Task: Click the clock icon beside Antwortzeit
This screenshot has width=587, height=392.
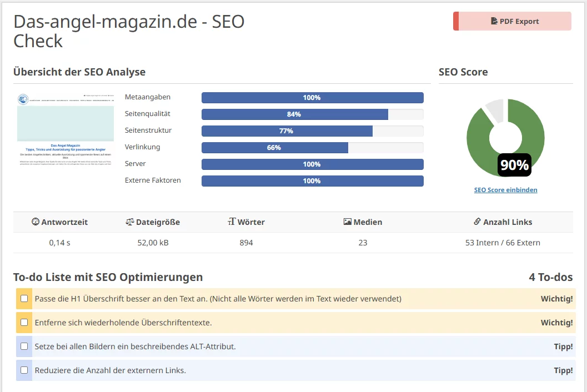Action: tap(36, 222)
